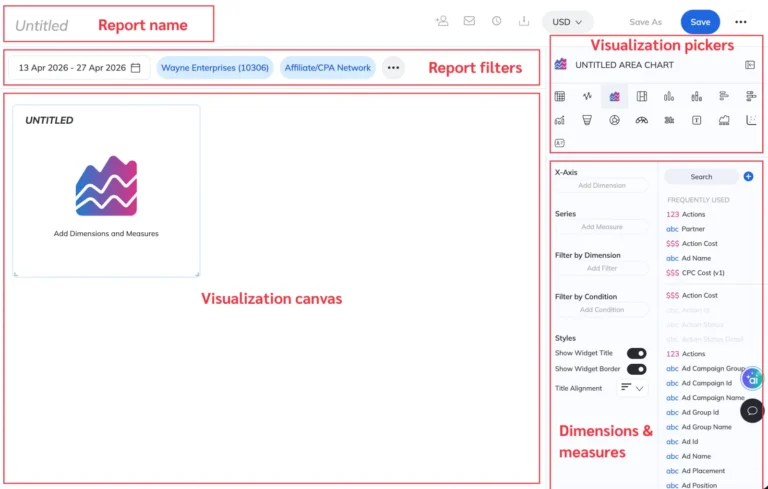768x489 pixels.
Task: Select the stacked column chart icon
Action: point(696,97)
